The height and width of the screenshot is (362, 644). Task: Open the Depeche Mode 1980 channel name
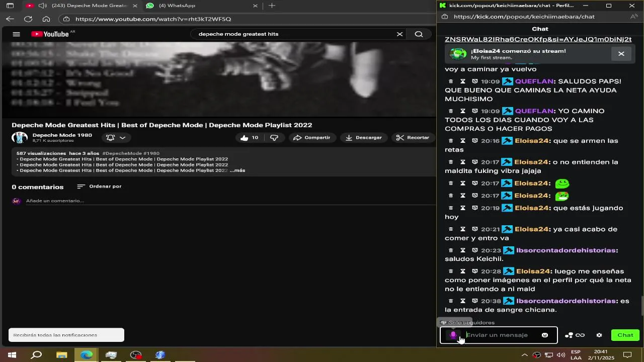click(62, 135)
